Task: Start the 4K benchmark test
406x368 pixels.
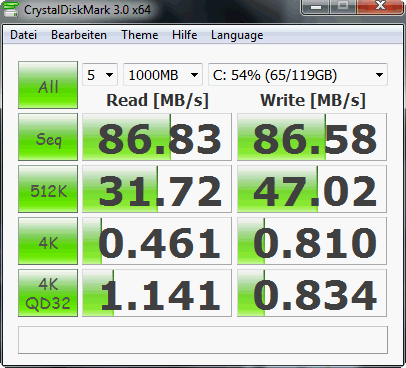Action: point(48,241)
